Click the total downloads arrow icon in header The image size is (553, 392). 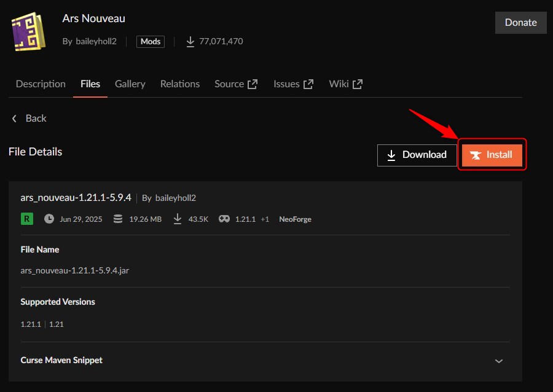click(x=190, y=42)
